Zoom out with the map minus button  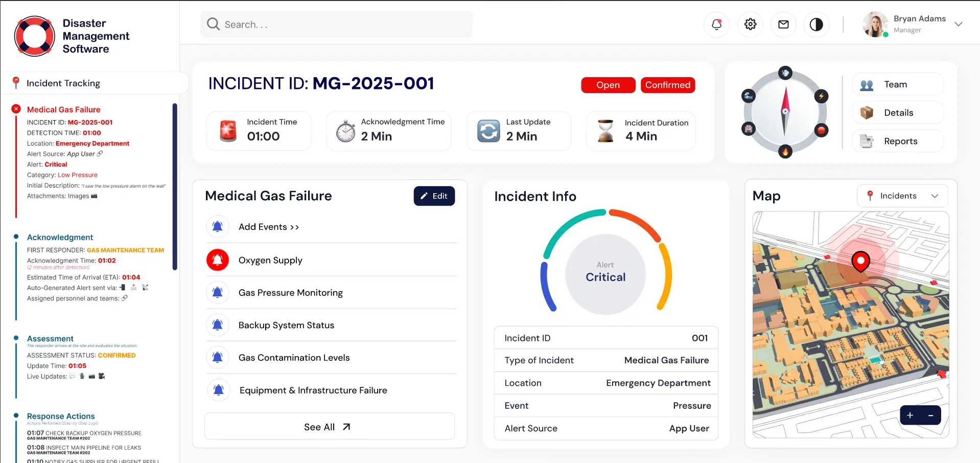pos(931,415)
